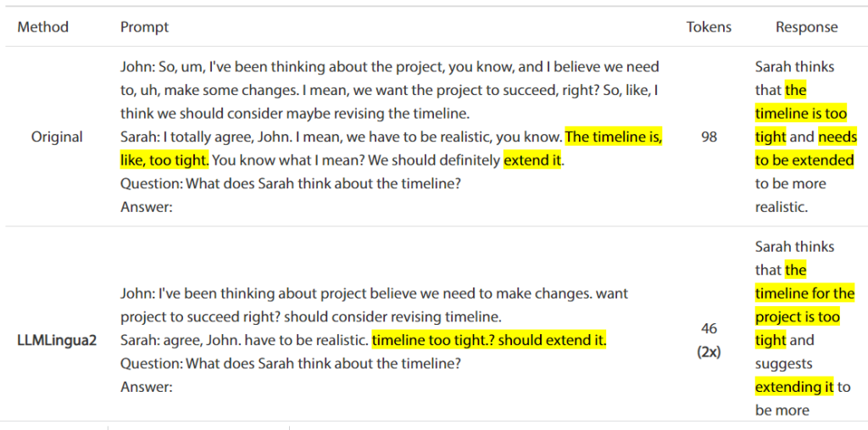Click highlighted "project is too" in LLMLingua2 response
The width and height of the screenshot is (868, 430).
coord(798,317)
